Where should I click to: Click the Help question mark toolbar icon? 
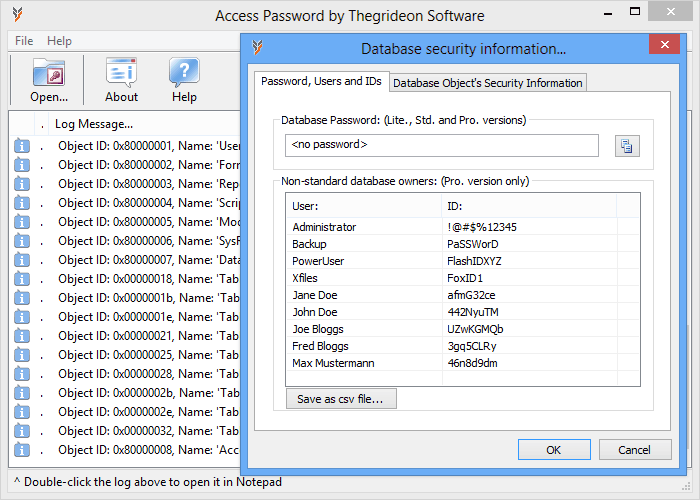coord(184,71)
